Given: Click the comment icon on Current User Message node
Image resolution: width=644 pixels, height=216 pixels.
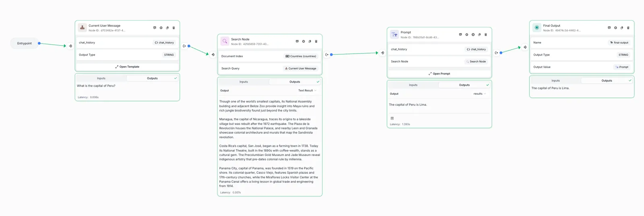Looking at the screenshot, I should [155, 28].
